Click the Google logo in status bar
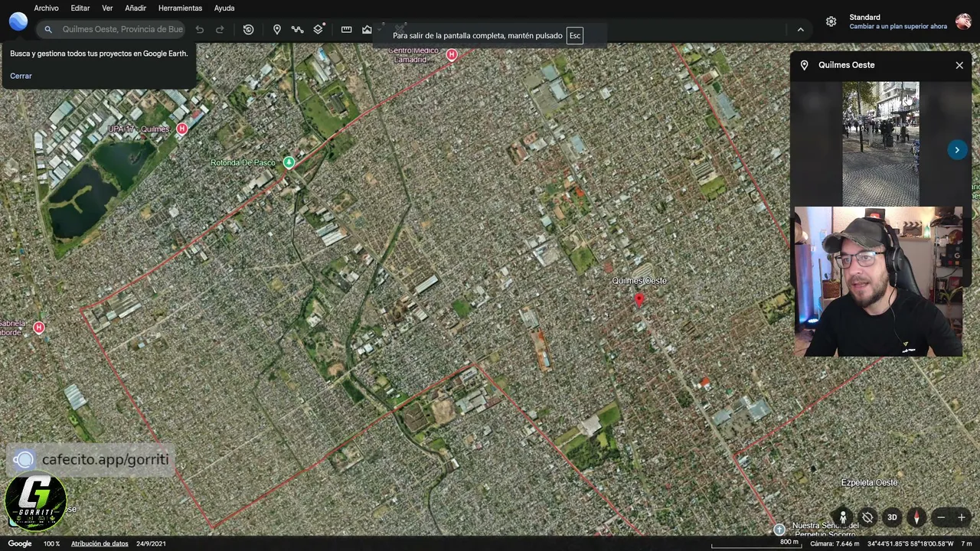Viewport: 980px width, 551px height. 20,543
